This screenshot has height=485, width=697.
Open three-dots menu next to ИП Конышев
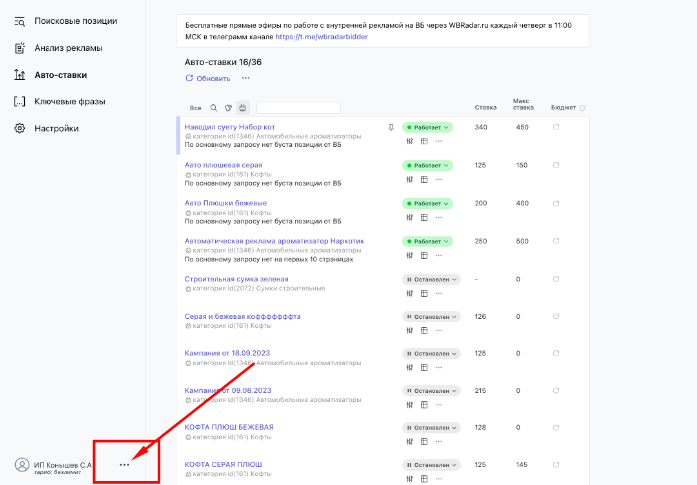(x=124, y=465)
